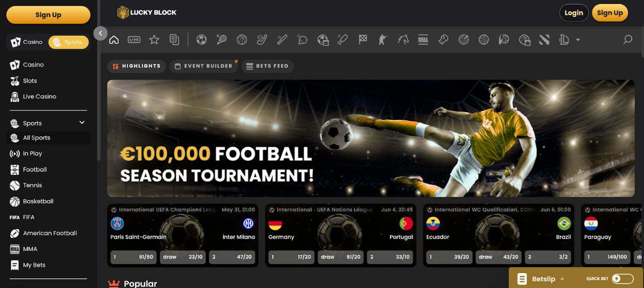Select the tennis racket icon
Viewport: 644px width, 288px height.
click(222, 40)
